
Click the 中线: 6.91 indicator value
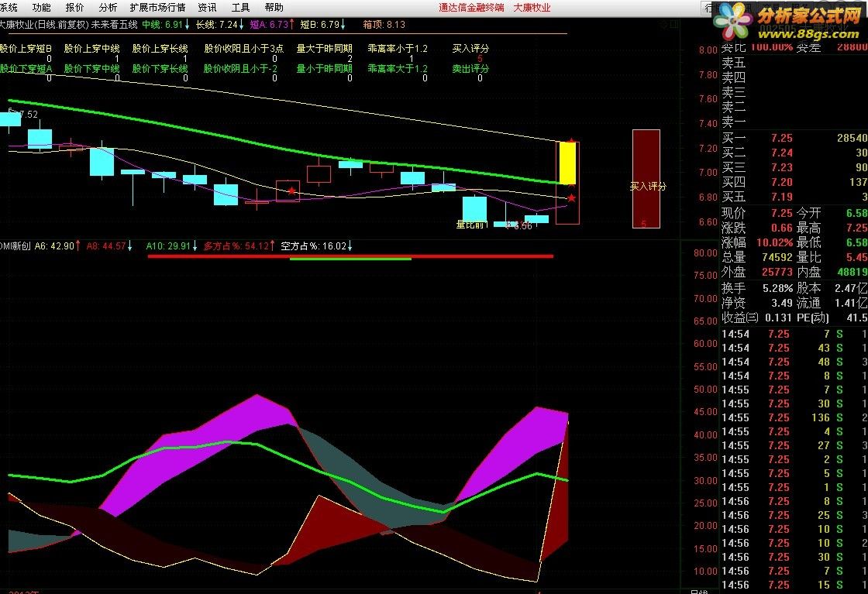click(x=166, y=24)
